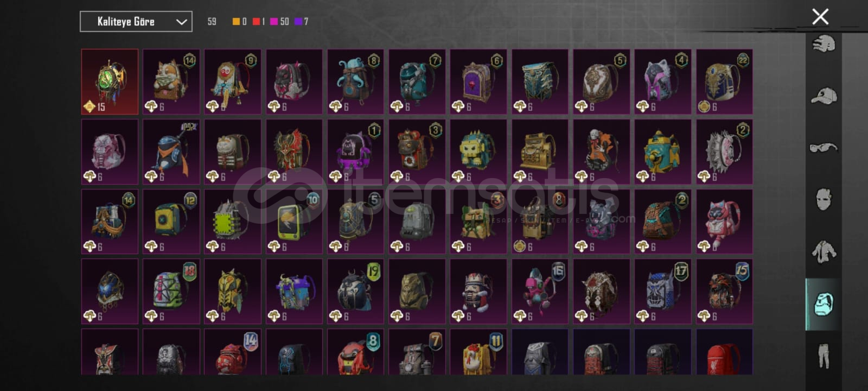The height and width of the screenshot is (391, 868).
Task: Open the gloves category in the sidebar
Action: (x=824, y=44)
